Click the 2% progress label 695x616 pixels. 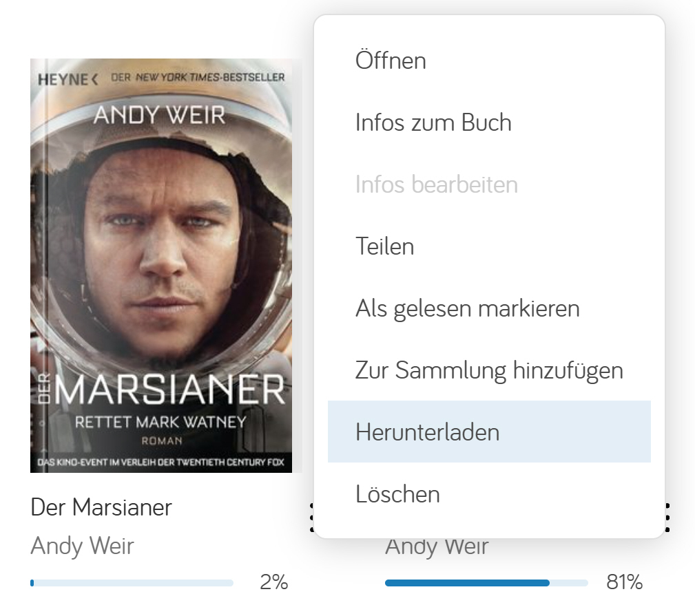(x=274, y=582)
